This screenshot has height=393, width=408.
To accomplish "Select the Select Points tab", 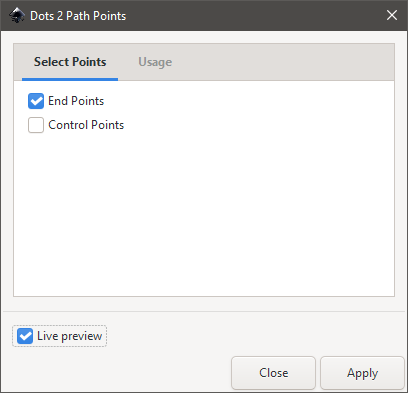I will coord(70,62).
